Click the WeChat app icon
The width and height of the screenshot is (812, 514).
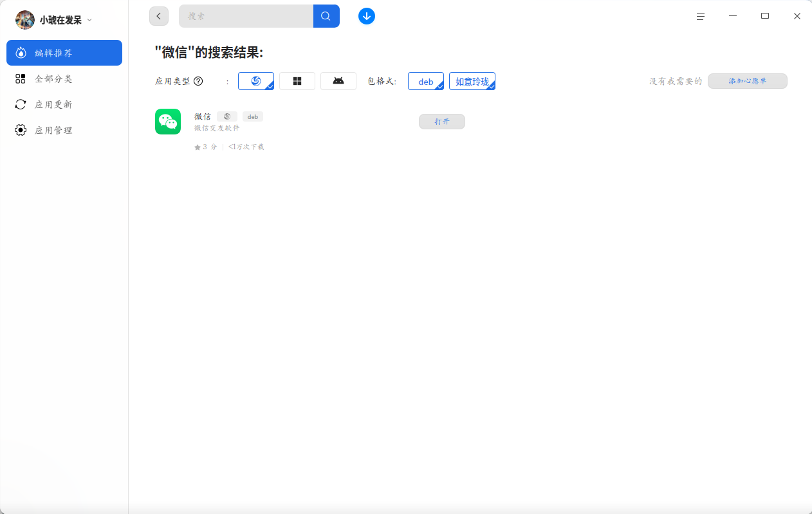(x=168, y=122)
